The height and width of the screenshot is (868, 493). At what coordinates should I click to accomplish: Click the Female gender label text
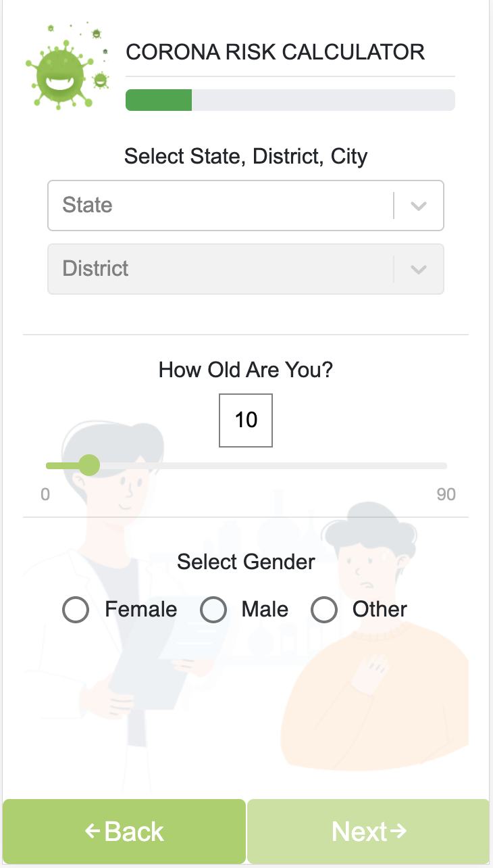point(140,610)
